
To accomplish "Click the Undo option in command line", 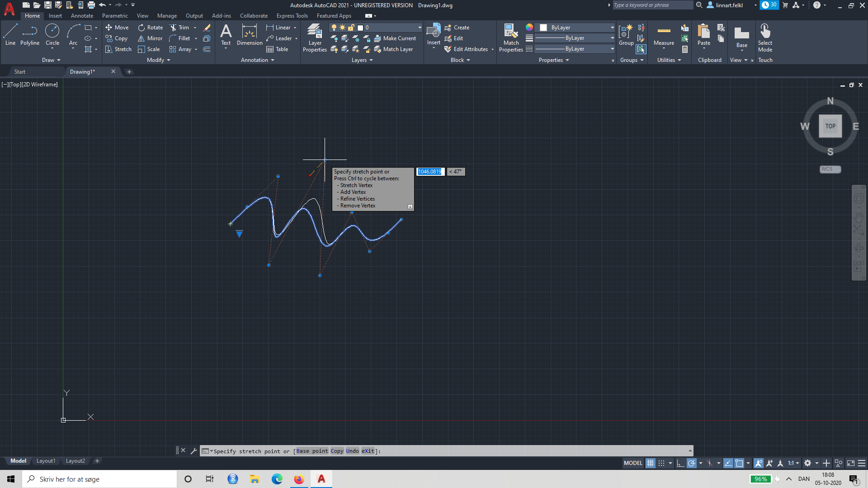I will (x=353, y=451).
